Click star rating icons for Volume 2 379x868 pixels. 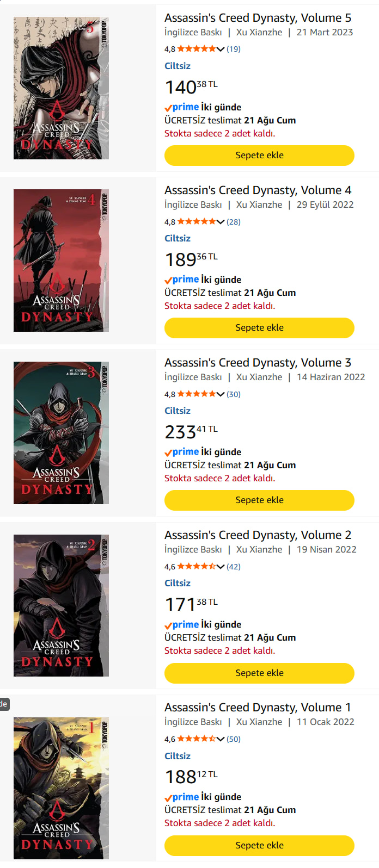197,566
